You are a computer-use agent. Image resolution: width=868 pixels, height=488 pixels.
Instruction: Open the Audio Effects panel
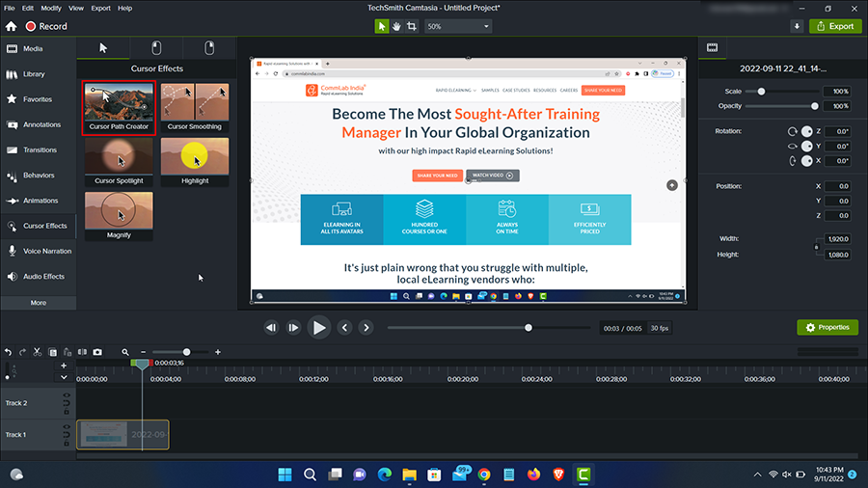pyautogui.click(x=38, y=277)
